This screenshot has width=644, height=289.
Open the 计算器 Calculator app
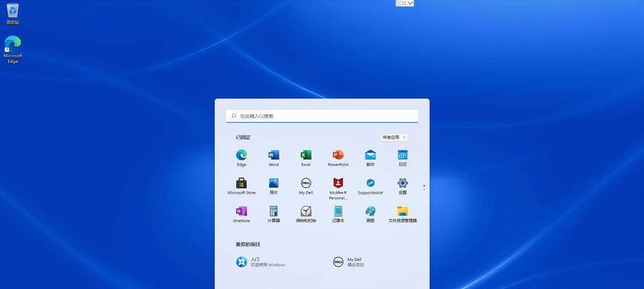274,215
